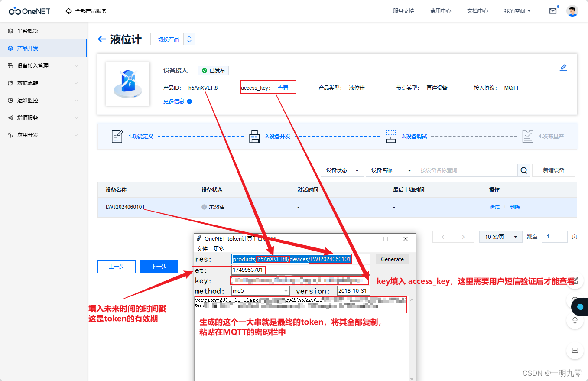Click the 3.设备调试 step icon

point(391,136)
